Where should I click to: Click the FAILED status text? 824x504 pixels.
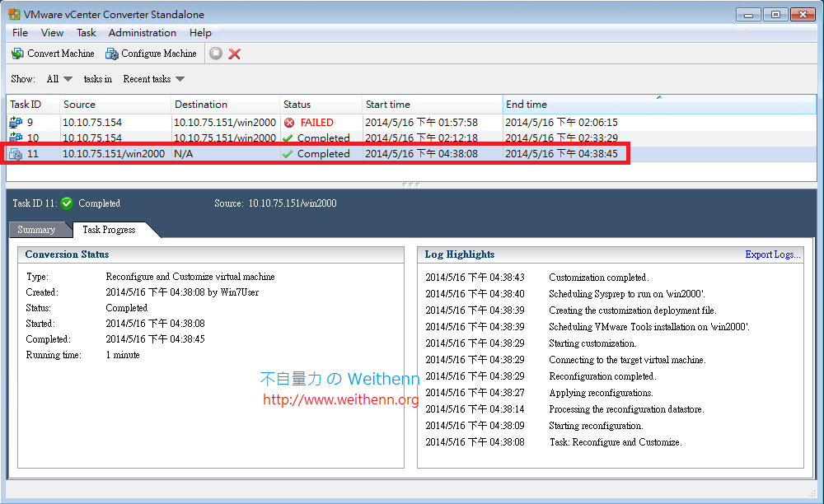tap(317, 123)
